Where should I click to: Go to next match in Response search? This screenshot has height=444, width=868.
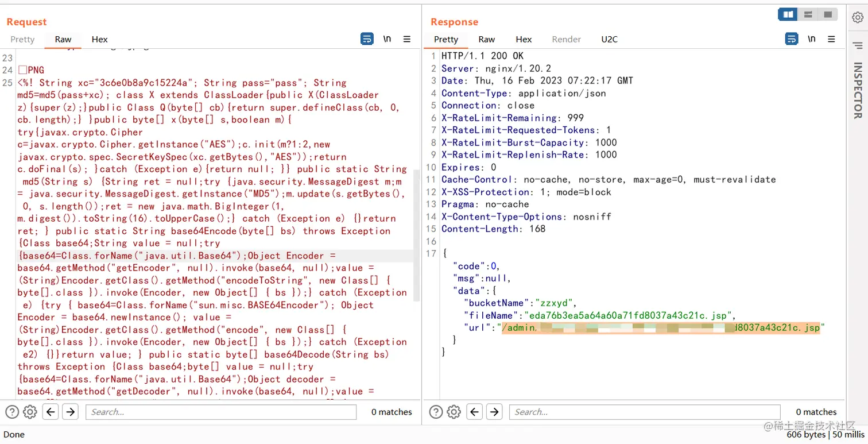[x=494, y=412]
